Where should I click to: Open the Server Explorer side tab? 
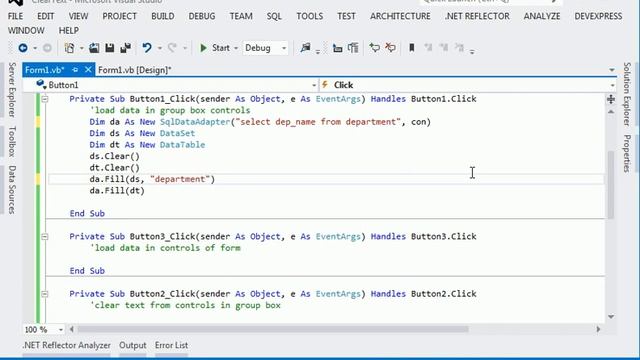pyautogui.click(x=12, y=90)
